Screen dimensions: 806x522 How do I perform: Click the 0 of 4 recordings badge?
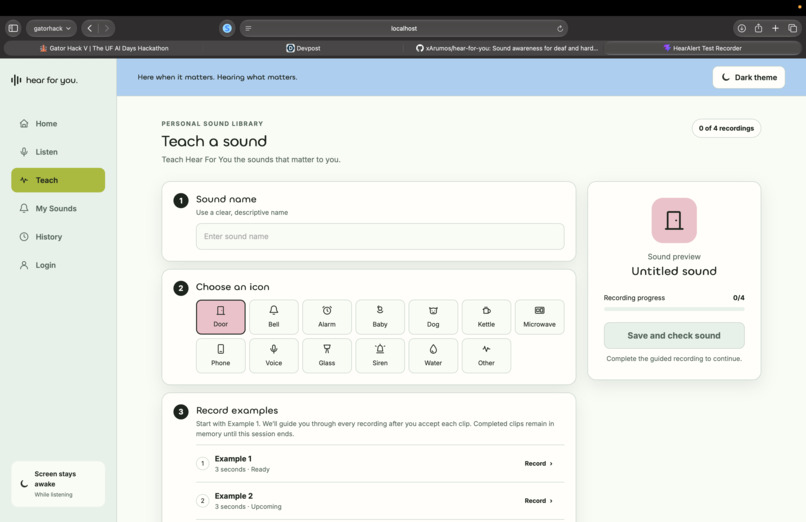726,128
